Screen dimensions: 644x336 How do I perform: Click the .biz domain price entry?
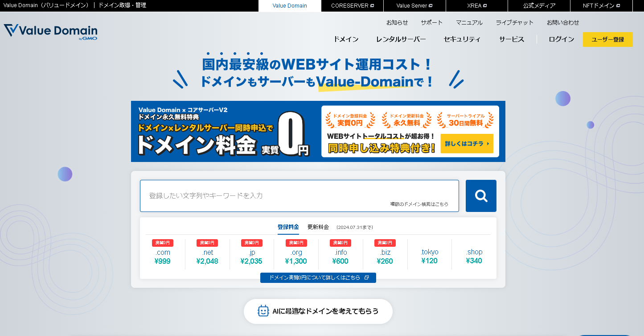[x=385, y=254]
